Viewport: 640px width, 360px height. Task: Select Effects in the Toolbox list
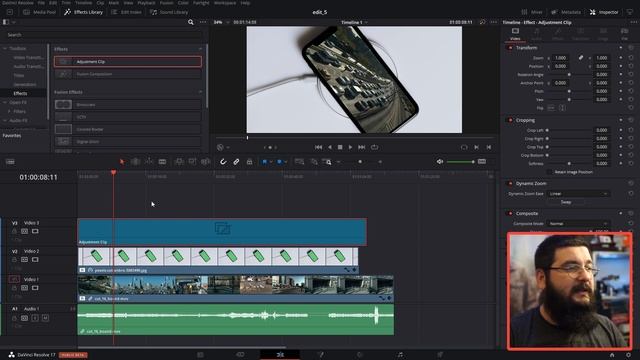pyautogui.click(x=20, y=93)
